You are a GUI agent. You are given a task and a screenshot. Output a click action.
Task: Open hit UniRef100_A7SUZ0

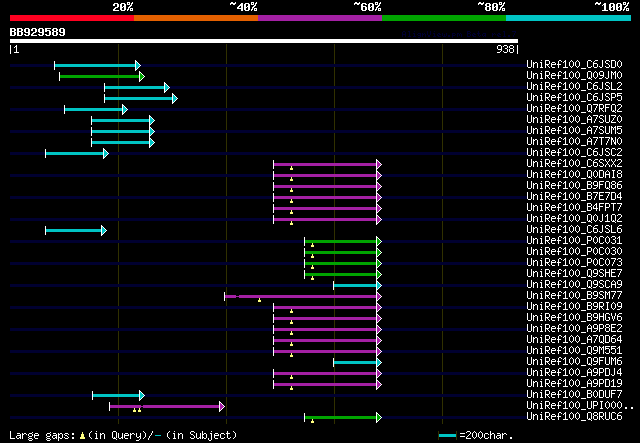click(574, 119)
